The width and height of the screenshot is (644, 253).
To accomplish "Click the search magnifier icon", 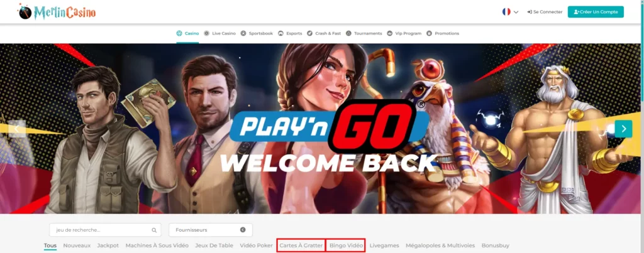I will coord(154,230).
